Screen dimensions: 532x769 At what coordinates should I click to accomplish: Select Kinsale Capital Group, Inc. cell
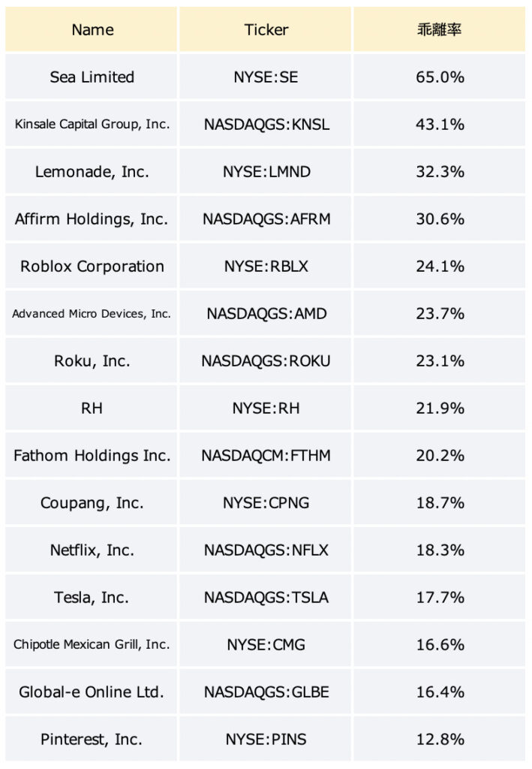92,124
